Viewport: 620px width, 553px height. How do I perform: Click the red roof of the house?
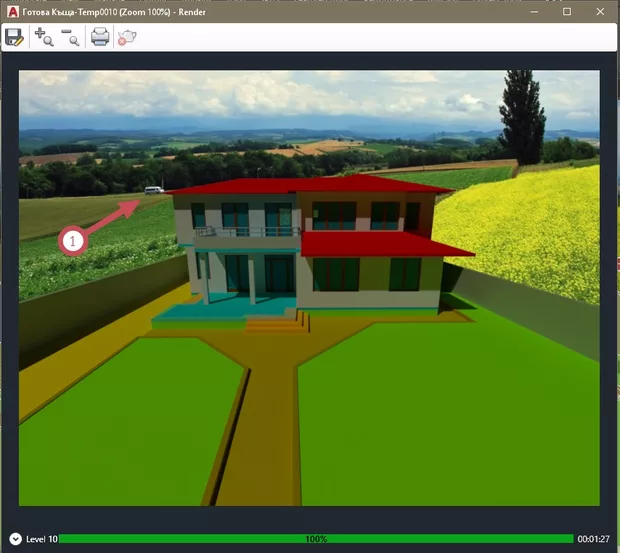310,185
